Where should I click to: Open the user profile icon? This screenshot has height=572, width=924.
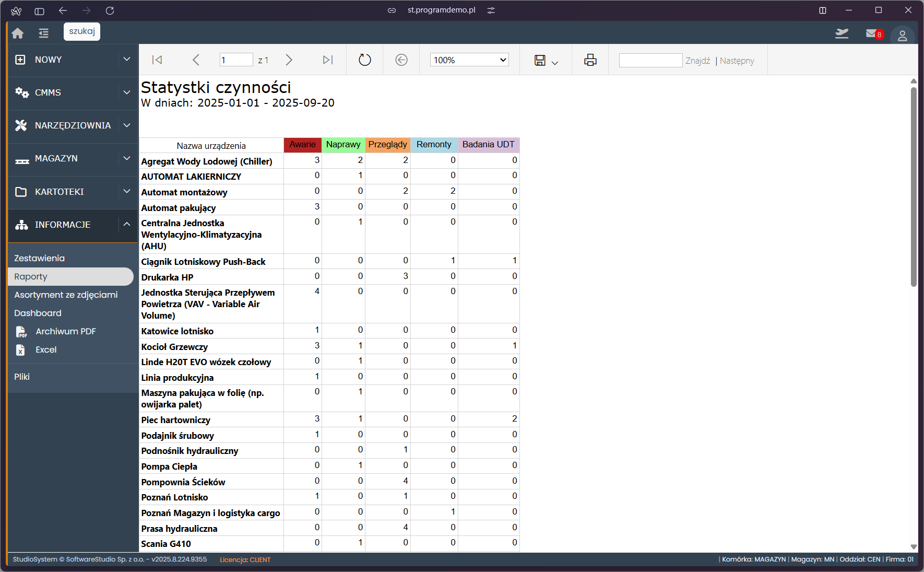click(x=902, y=36)
